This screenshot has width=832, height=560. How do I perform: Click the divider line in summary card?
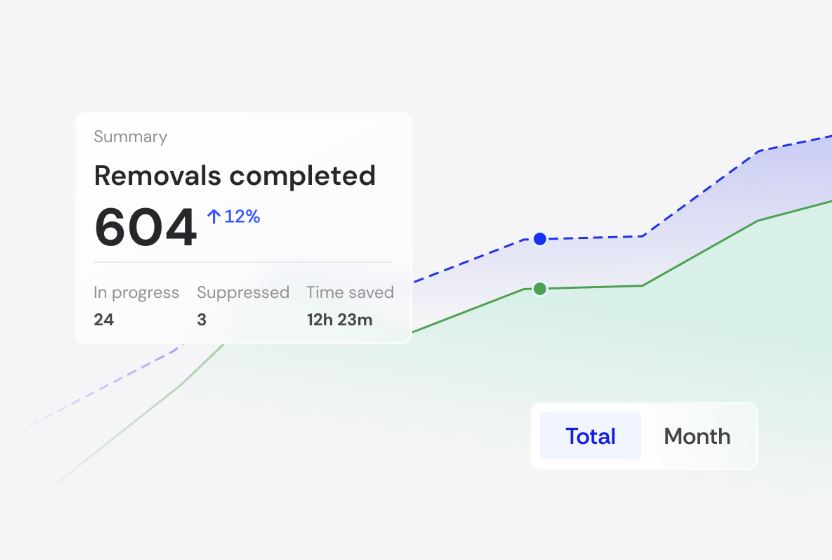click(243, 262)
